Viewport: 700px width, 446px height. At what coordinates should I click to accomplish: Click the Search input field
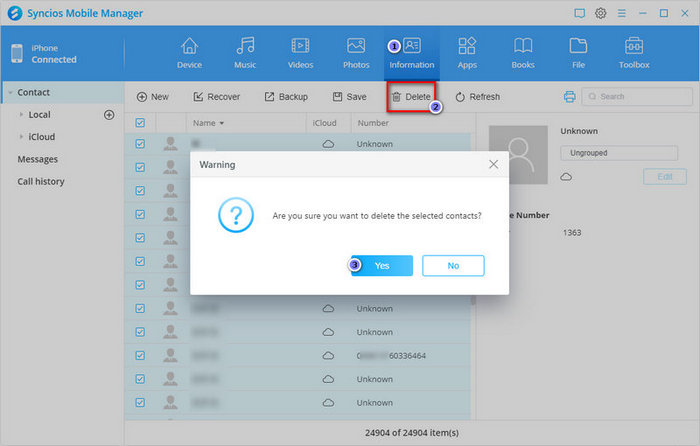click(637, 96)
